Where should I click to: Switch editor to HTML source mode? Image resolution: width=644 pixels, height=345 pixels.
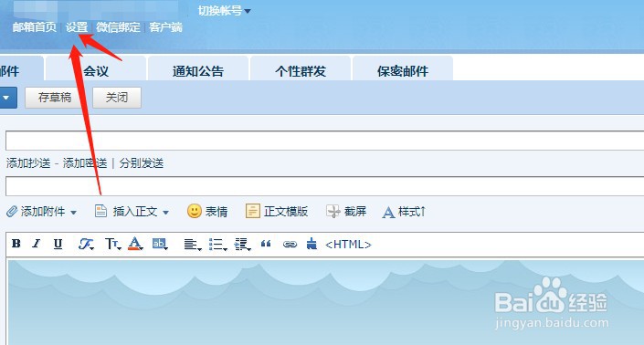point(348,245)
